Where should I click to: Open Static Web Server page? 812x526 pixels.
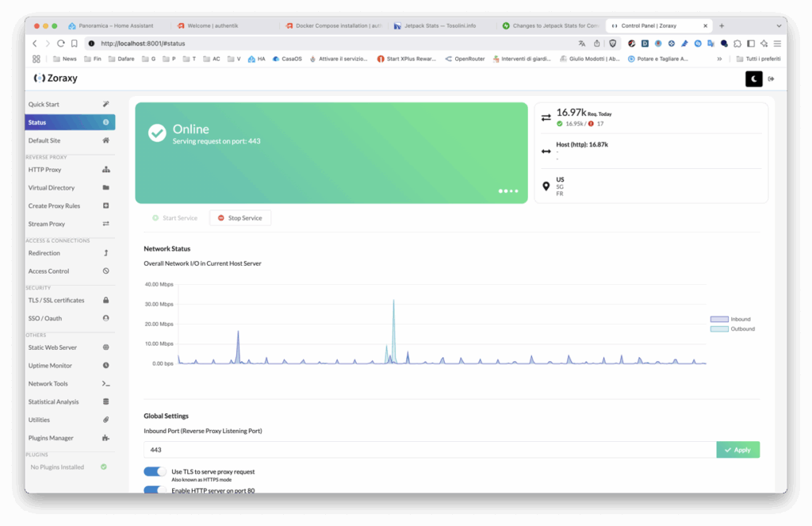(x=70, y=347)
